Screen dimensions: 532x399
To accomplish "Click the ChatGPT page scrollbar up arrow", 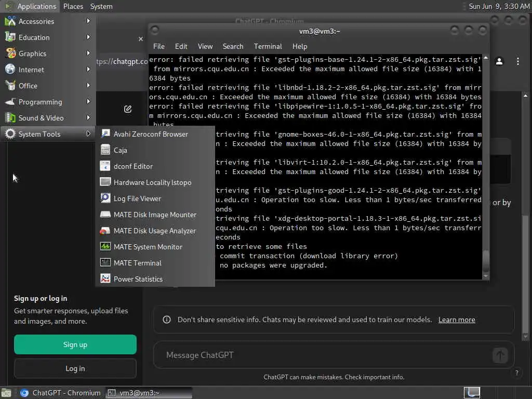I will pyautogui.click(x=526, y=96).
